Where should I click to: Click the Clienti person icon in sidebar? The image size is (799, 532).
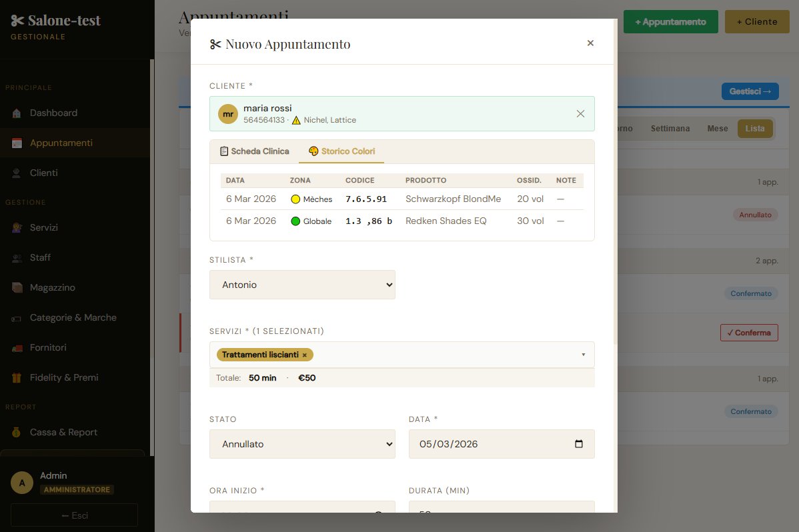point(16,173)
